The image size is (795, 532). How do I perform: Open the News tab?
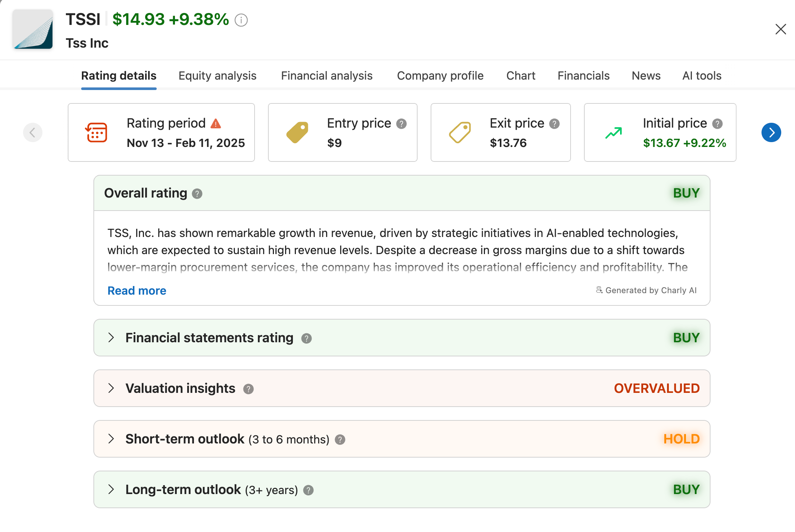[x=646, y=76]
